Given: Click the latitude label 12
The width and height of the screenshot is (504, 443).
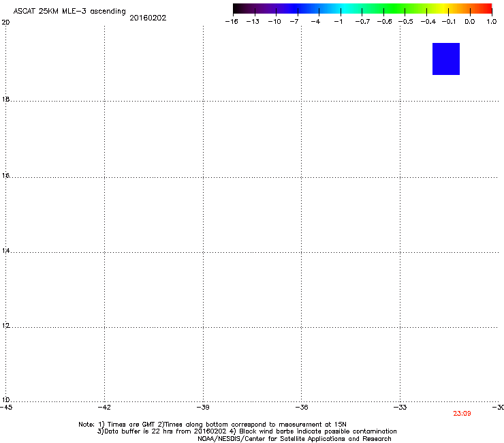Looking at the screenshot, I should pos(5,326).
